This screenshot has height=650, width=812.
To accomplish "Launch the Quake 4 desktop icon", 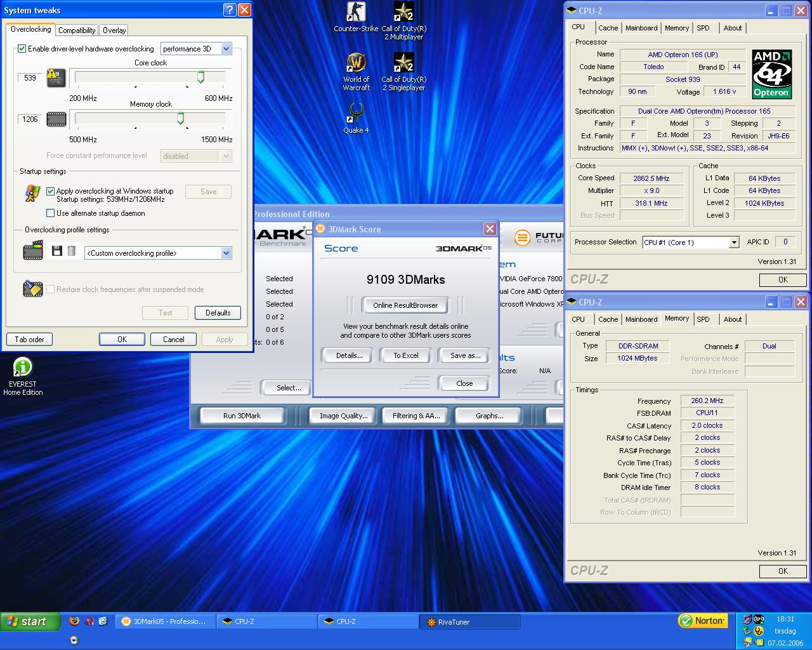I will click(x=356, y=119).
